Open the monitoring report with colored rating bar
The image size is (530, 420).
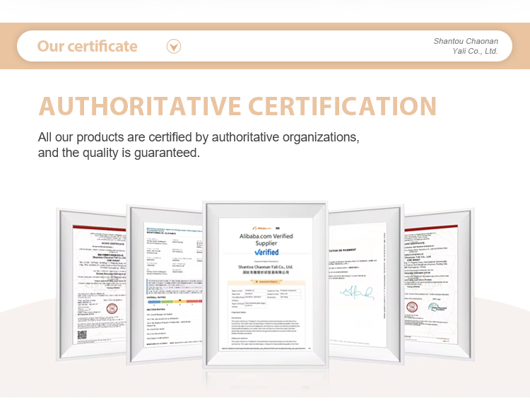click(165, 285)
